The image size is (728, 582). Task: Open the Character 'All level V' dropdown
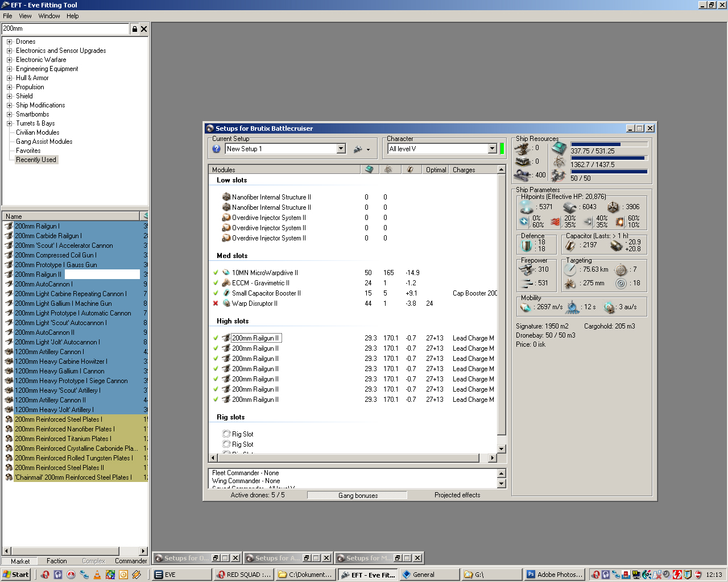point(493,149)
